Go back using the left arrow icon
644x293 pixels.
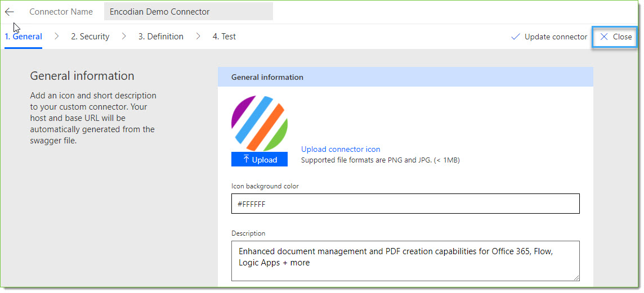tap(10, 12)
